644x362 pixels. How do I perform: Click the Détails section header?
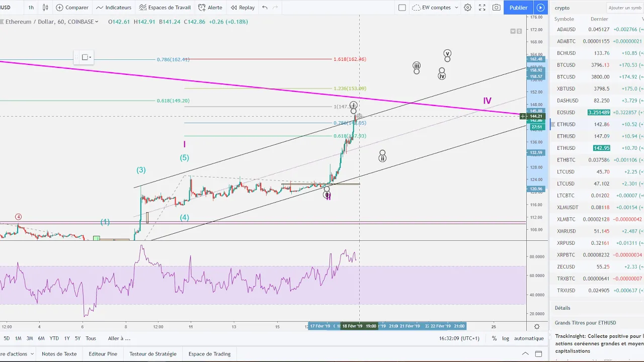[562, 308]
